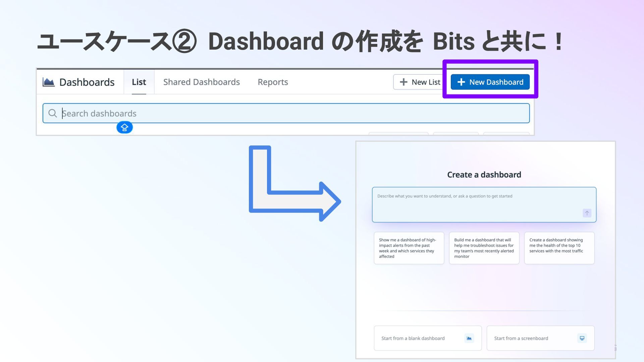The image size is (644, 362).
Task: Click the screenboard monitor icon
Action: tap(582, 338)
